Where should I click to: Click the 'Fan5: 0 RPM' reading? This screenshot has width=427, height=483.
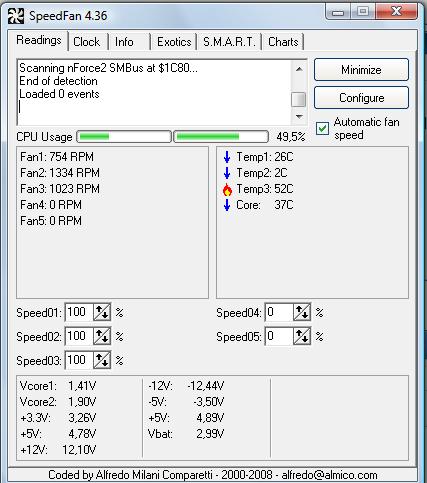[51, 221]
